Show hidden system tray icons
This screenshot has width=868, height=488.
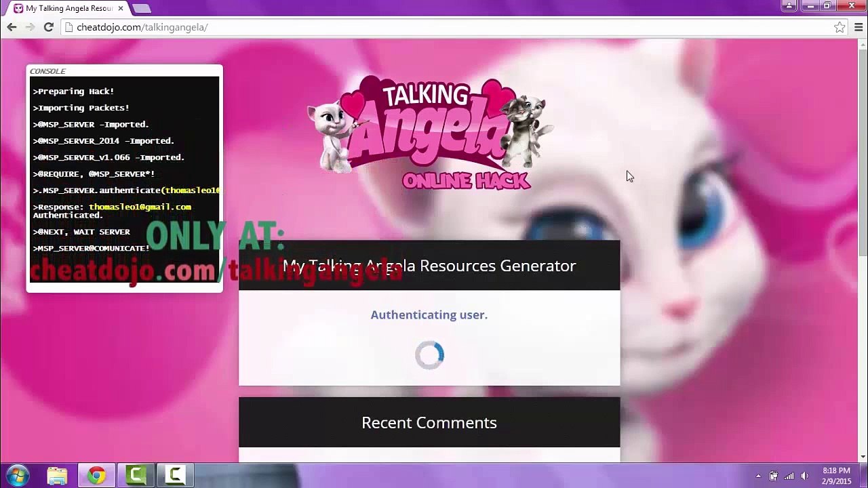758,476
